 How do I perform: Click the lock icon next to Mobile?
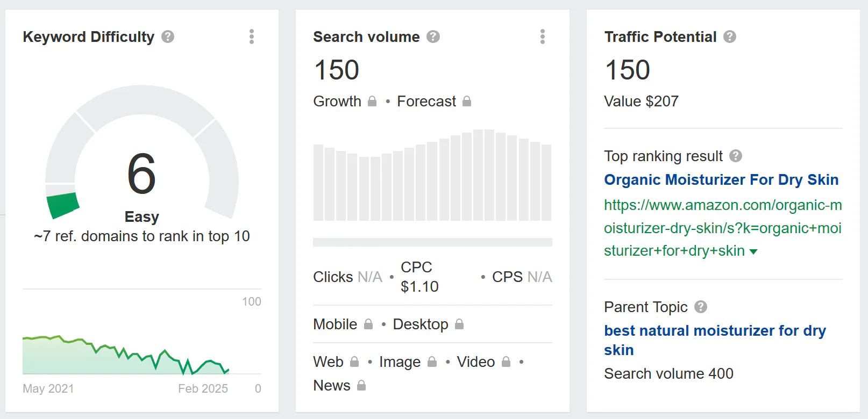tap(368, 324)
